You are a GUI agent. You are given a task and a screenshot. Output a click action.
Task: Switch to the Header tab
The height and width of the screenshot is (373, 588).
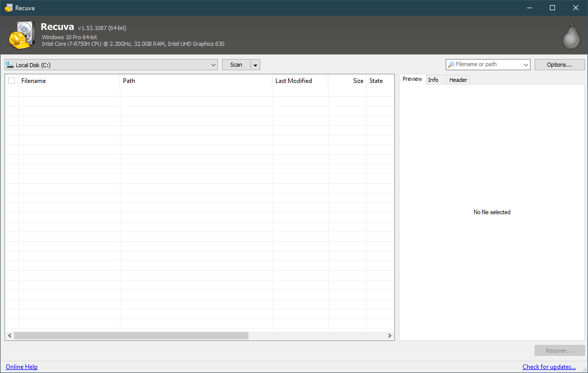coord(458,80)
